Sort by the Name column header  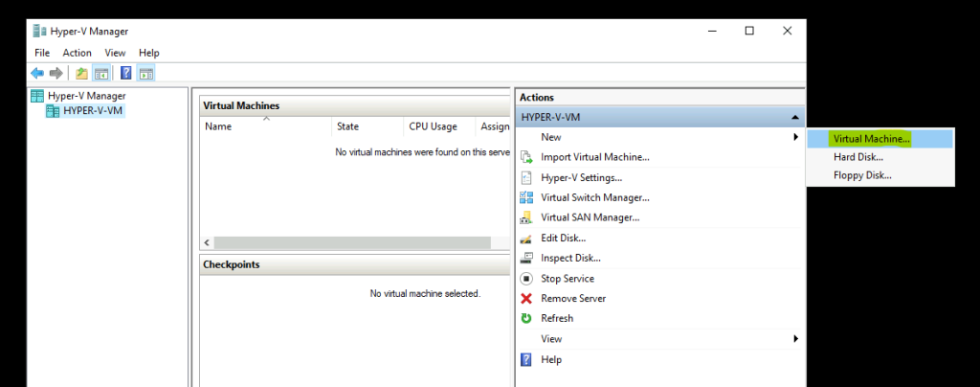[266, 126]
